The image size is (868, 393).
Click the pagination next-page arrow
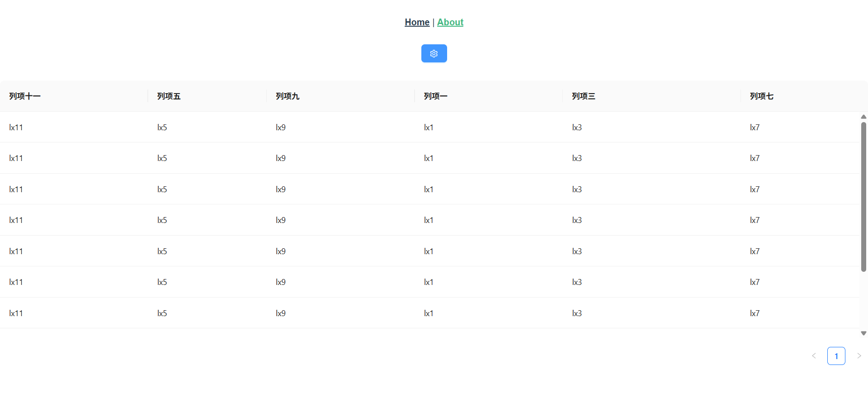point(859,356)
